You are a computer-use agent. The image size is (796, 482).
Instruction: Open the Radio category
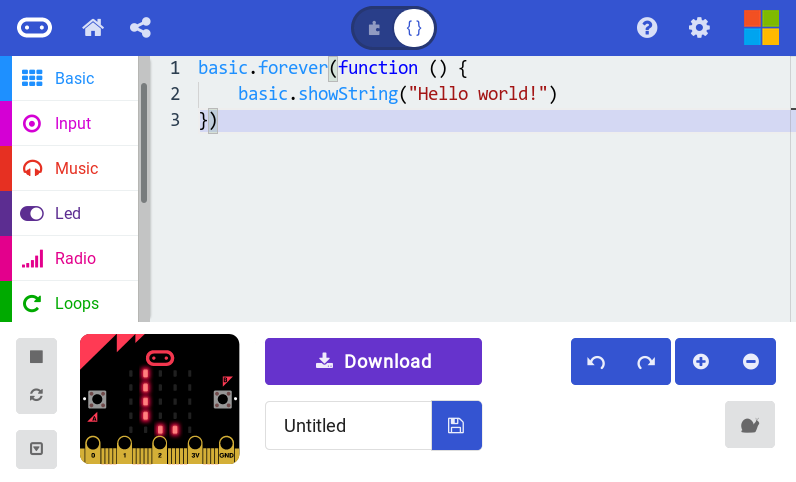(x=75, y=258)
